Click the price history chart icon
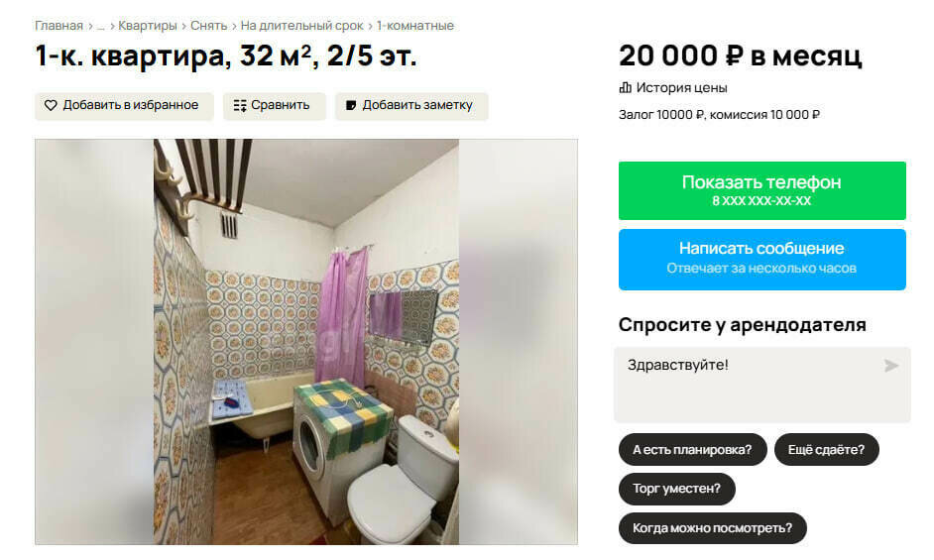This screenshot has width=934, height=560. (625, 88)
